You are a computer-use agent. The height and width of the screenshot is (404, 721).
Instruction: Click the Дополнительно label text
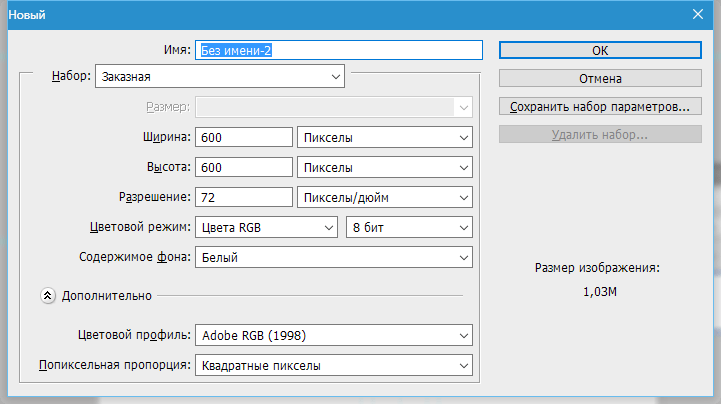click(x=107, y=296)
